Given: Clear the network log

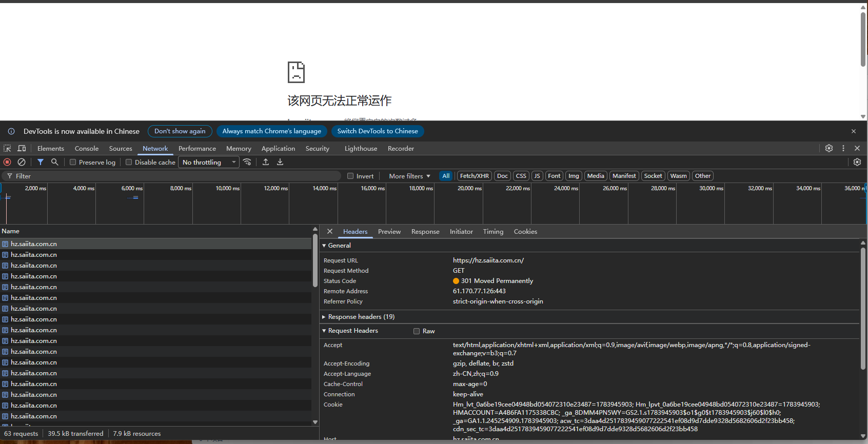Looking at the screenshot, I should click(x=22, y=162).
